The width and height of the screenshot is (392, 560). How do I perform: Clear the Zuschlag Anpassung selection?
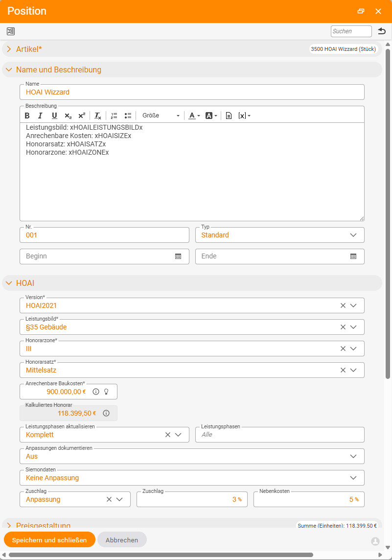click(x=109, y=499)
